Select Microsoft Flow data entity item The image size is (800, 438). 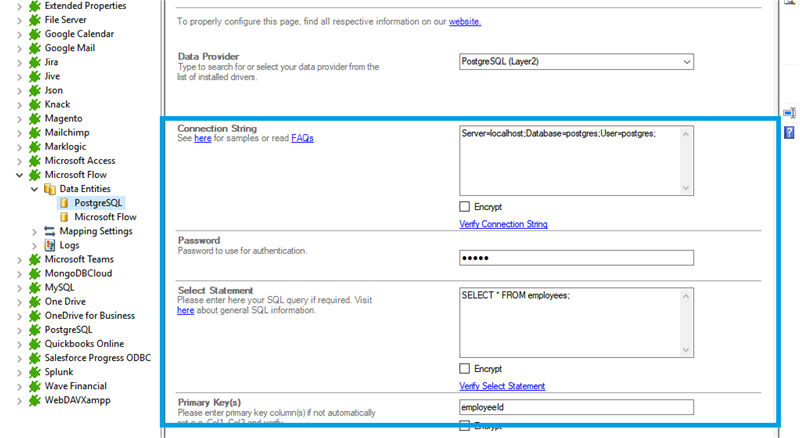[105, 217]
